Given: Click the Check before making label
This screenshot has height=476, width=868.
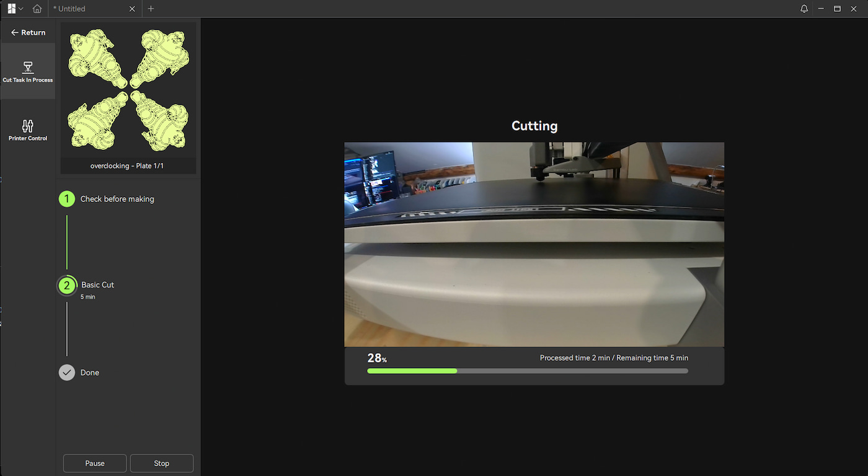Looking at the screenshot, I should tap(117, 199).
